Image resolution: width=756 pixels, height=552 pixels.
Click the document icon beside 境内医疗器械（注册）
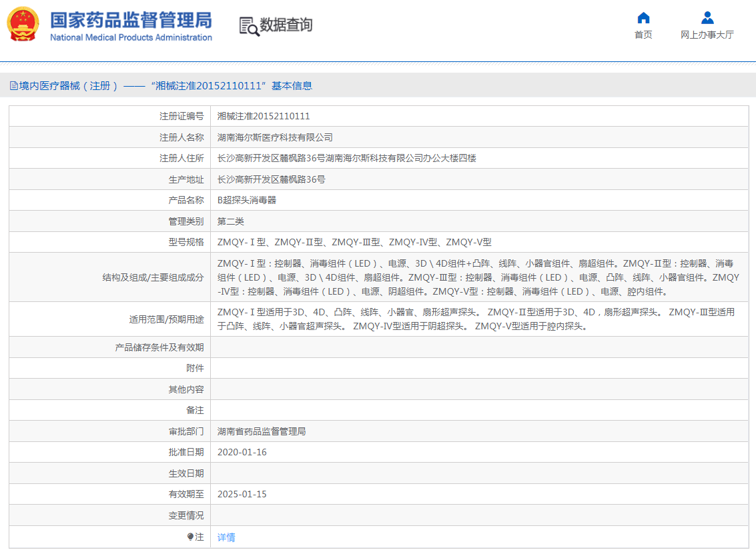coord(15,85)
